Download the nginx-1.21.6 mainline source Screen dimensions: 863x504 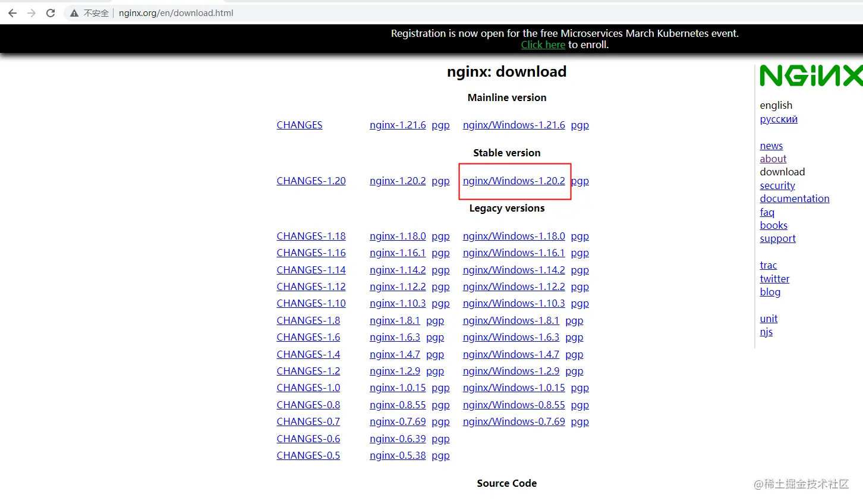coord(397,125)
